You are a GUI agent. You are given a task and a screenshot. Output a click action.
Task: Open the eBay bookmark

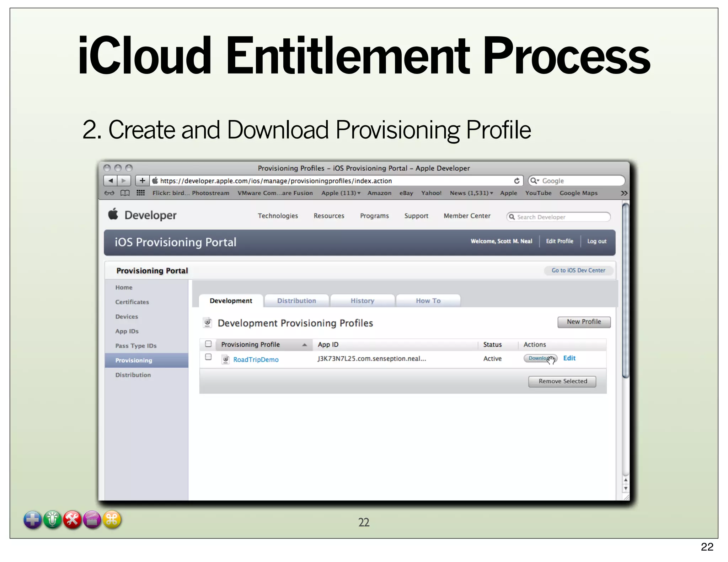click(x=406, y=193)
